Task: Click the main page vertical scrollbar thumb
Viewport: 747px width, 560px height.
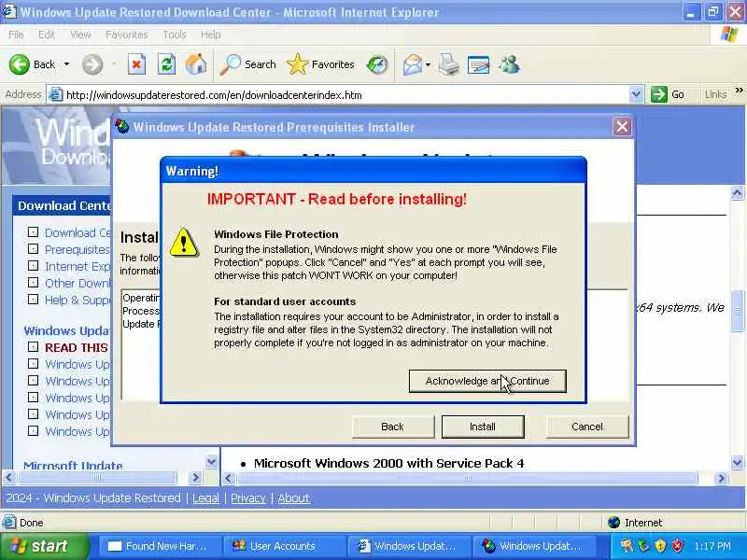Action: coord(737,311)
